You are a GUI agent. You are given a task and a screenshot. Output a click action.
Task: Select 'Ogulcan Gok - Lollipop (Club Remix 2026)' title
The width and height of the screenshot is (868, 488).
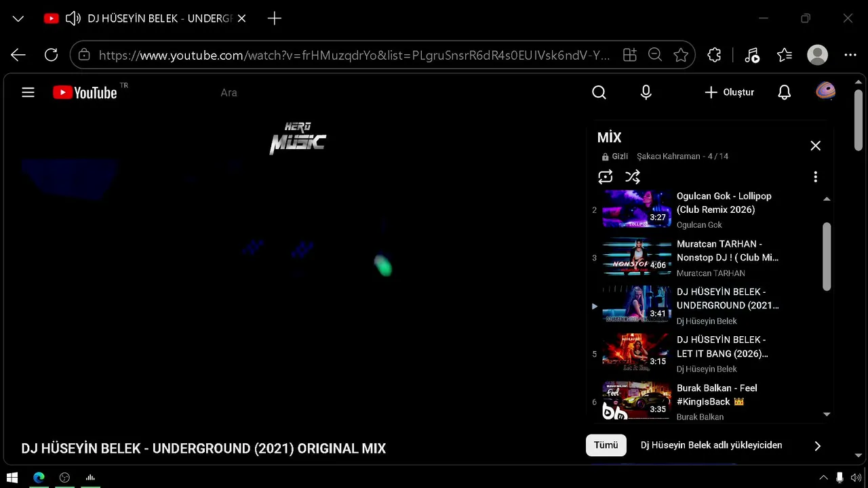[x=724, y=203]
